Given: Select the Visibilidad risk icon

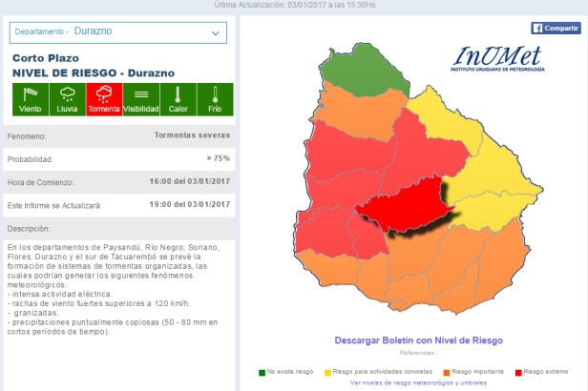Looking at the screenshot, I should pyautogui.click(x=141, y=99).
